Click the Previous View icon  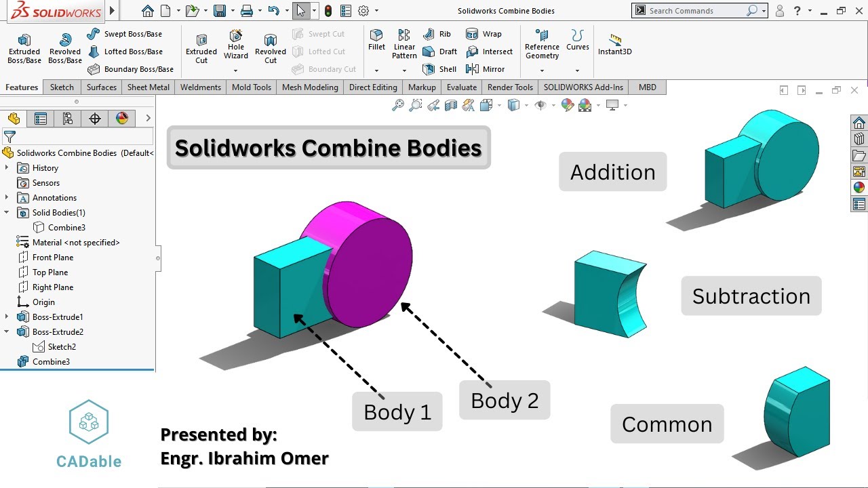[x=433, y=105]
